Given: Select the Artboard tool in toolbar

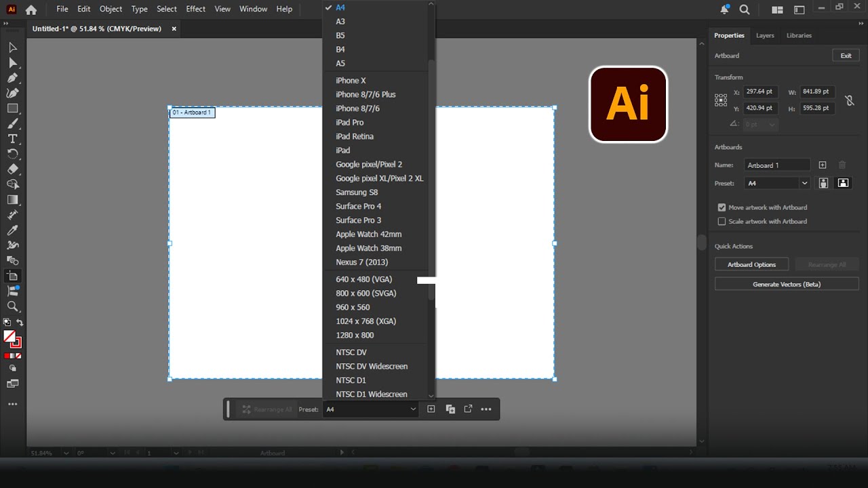Looking at the screenshot, I should (x=12, y=276).
